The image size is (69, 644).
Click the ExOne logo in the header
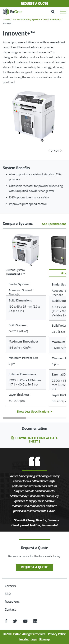(12, 12)
